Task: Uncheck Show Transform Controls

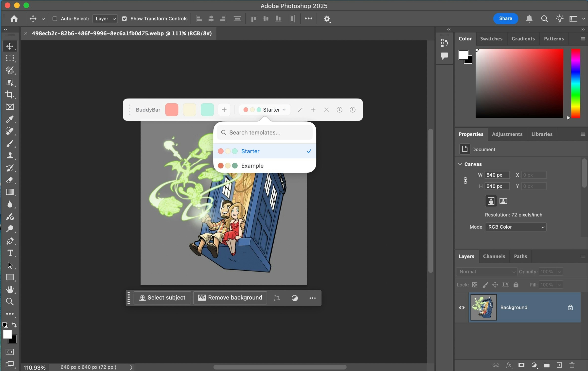Action: [x=125, y=19]
